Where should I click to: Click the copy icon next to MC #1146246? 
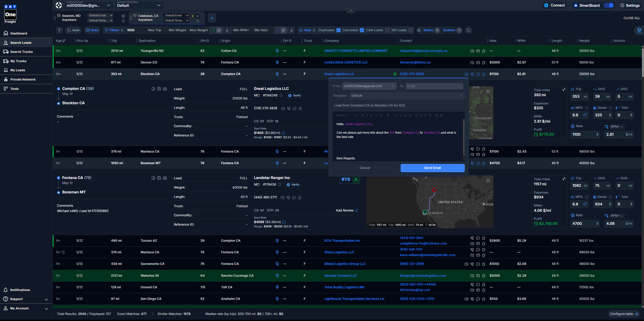point(281,95)
